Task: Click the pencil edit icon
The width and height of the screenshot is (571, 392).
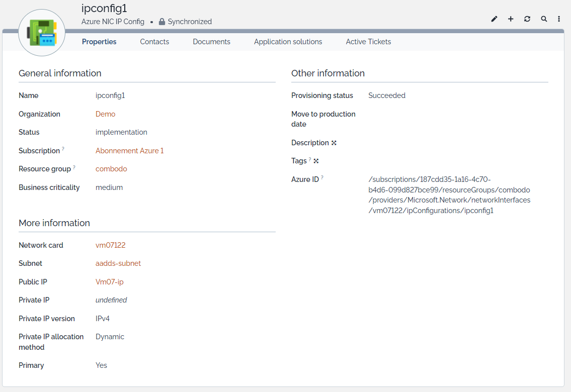Action: tap(494, 19)
